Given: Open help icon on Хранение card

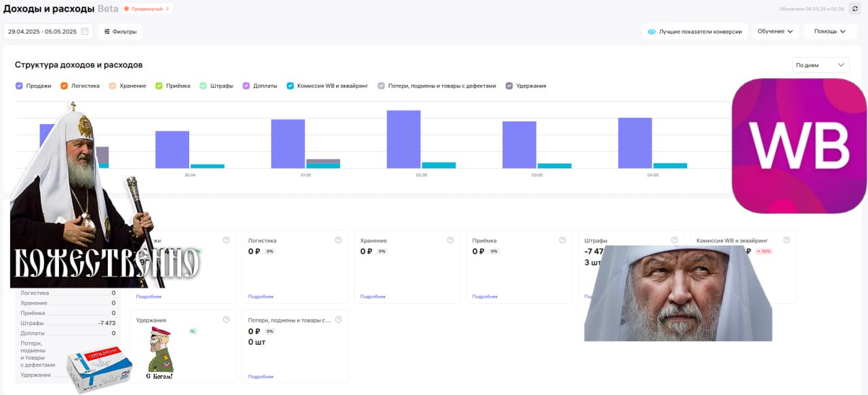Looking at the screenshot, I should point(450,240).
